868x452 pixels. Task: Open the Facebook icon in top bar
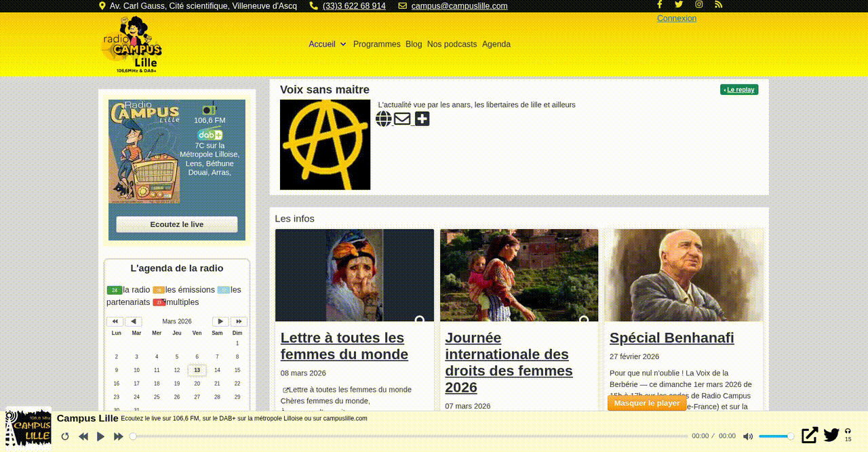(659, 4)
